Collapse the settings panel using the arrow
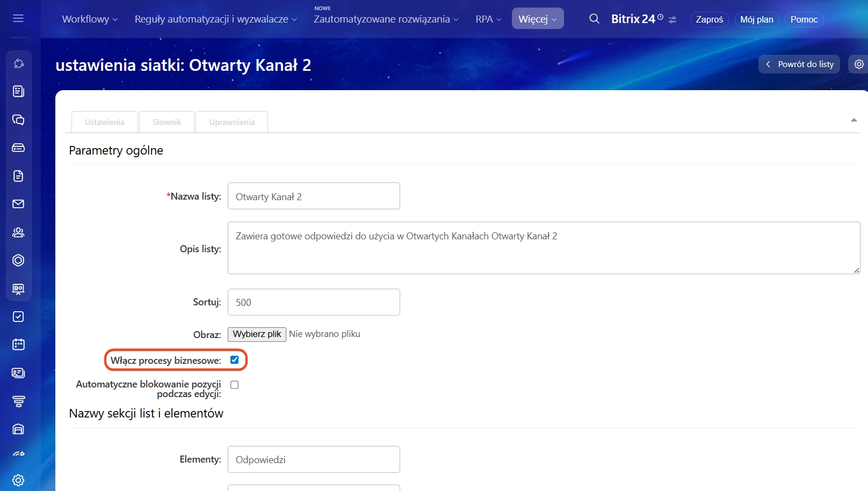The image size is (868, 491). pos(853,120)
